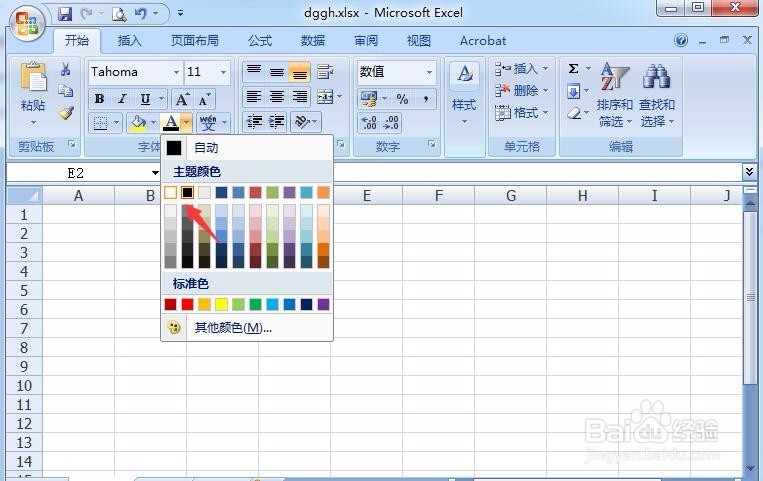Switch to the 插入 tab
This screenshot has height=481, width=763.
(129, 41)
